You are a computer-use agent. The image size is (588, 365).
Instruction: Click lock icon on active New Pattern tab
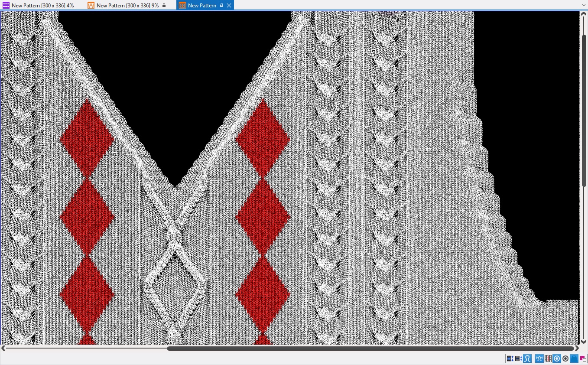click(221, 6)
